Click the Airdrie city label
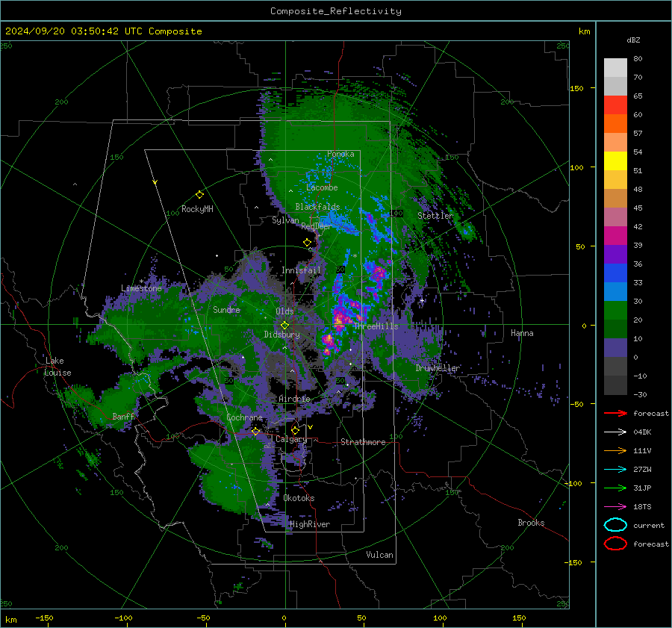The image size is (672, 628). [x=294, y=399]
